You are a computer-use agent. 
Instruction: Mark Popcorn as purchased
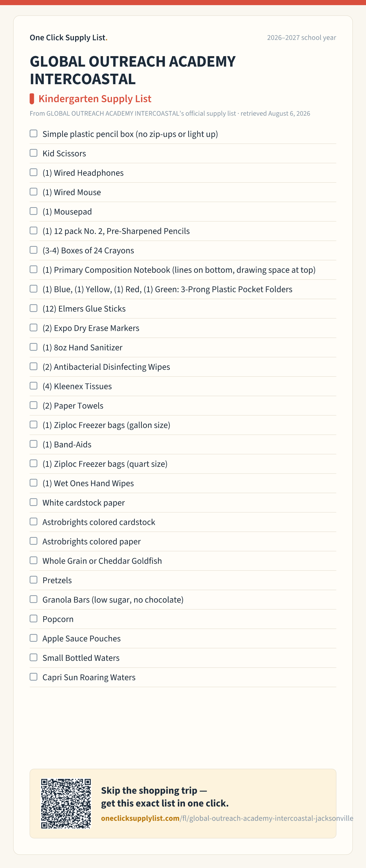[33, 619]
